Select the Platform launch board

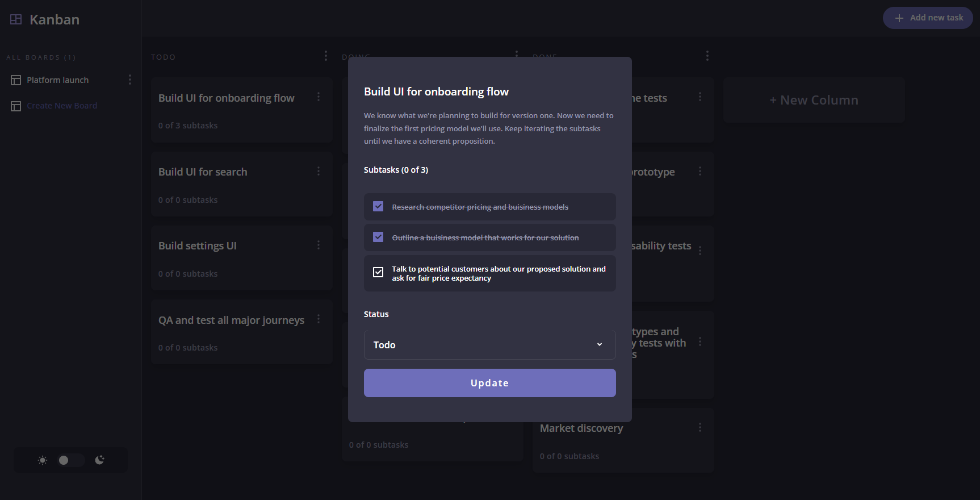pyautogui.click(x=57, y=80)
